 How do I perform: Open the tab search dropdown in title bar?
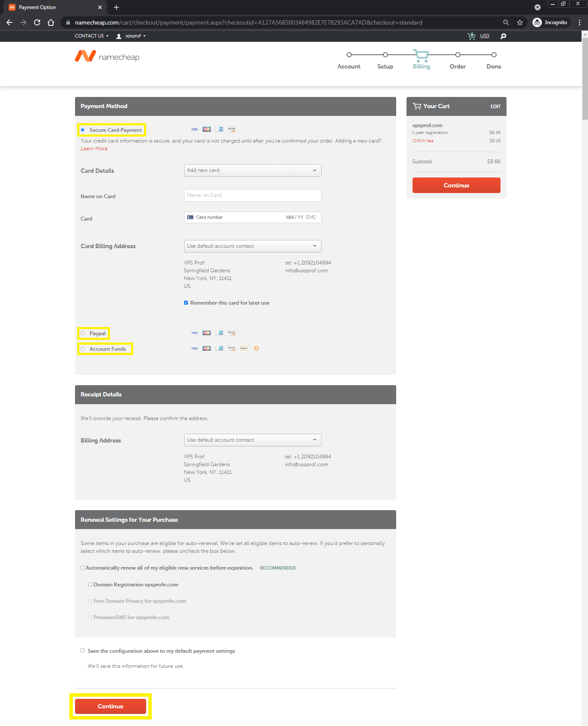pos(538,7)
